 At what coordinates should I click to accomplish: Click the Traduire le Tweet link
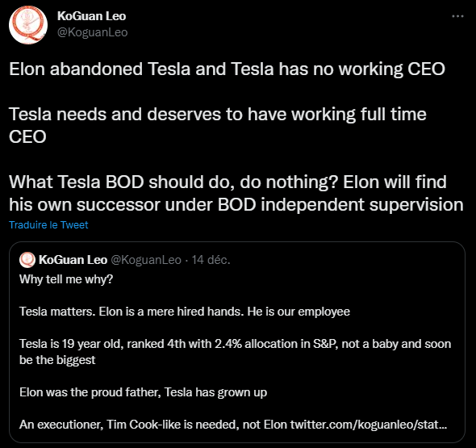click(48, 224)
